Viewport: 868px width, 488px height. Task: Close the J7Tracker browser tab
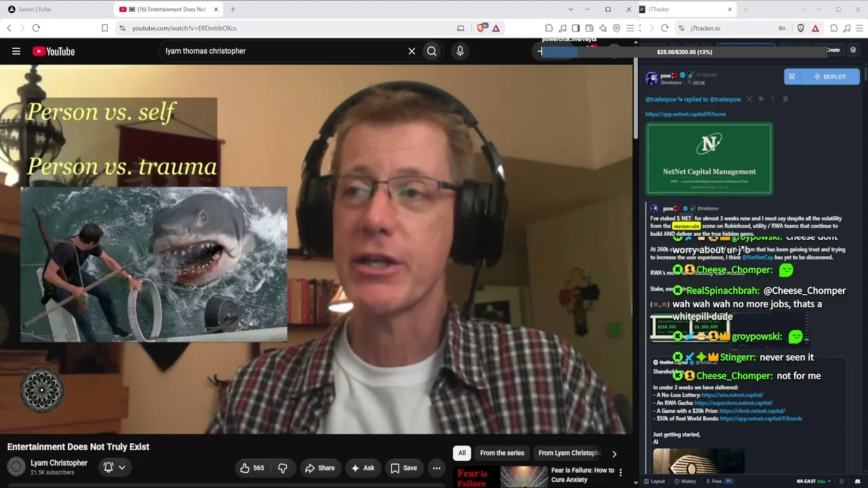(730, 9)
